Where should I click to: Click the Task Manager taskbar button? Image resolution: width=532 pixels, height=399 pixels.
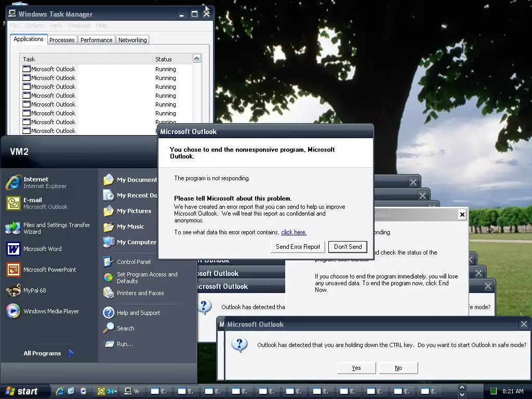(x=132, y=391)
